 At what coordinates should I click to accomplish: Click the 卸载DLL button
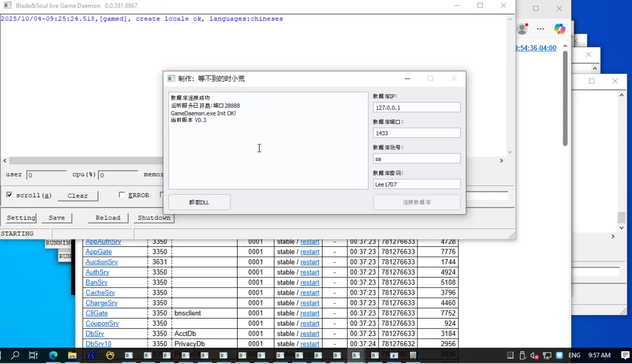[x=199, y=202]
